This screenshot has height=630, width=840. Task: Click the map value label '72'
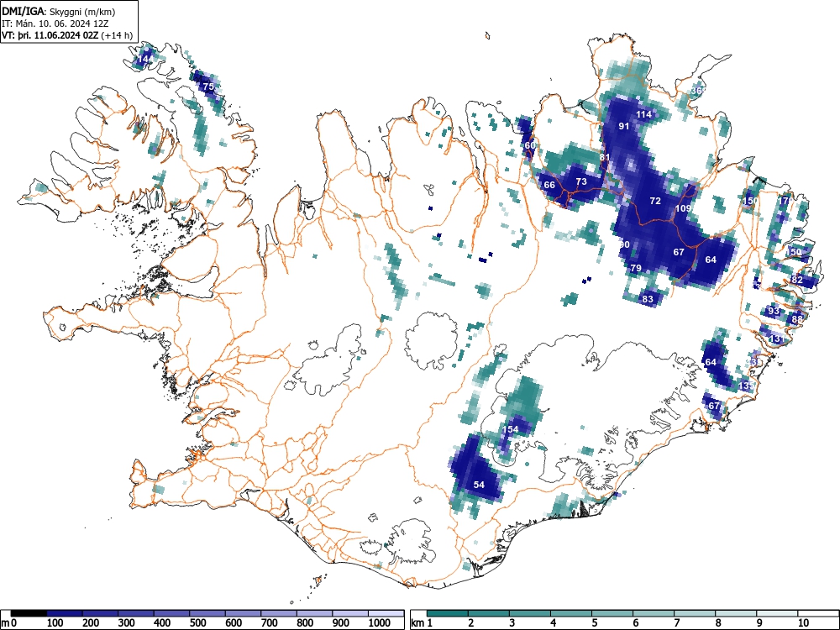click(x=655, y=201)
